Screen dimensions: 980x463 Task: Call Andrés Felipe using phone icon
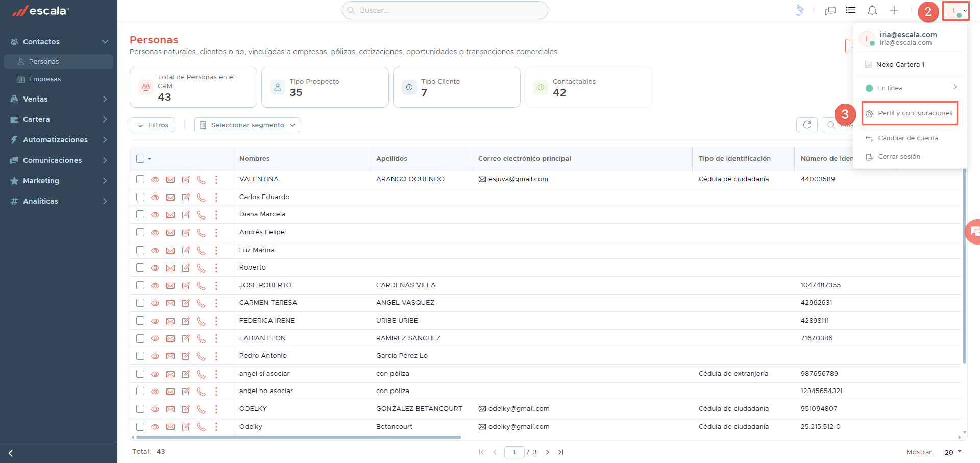pyautogui.click(x=201, y=233)
